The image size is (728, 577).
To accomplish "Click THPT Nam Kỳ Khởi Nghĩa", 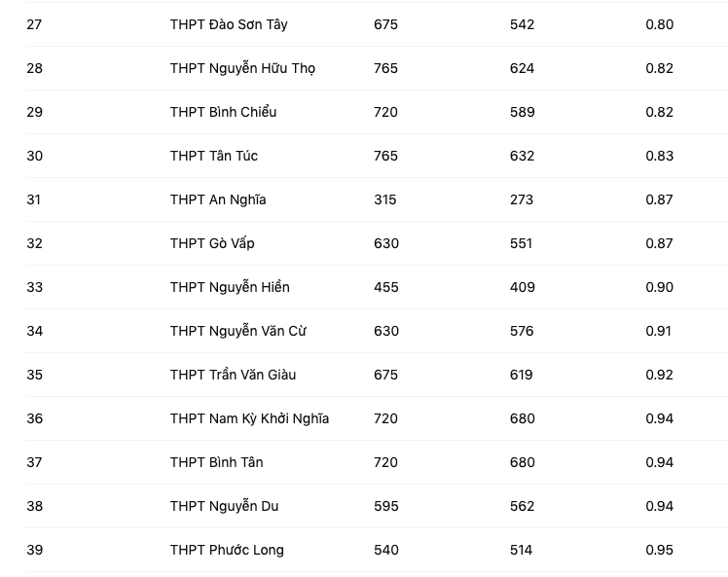I will [249, 418].
